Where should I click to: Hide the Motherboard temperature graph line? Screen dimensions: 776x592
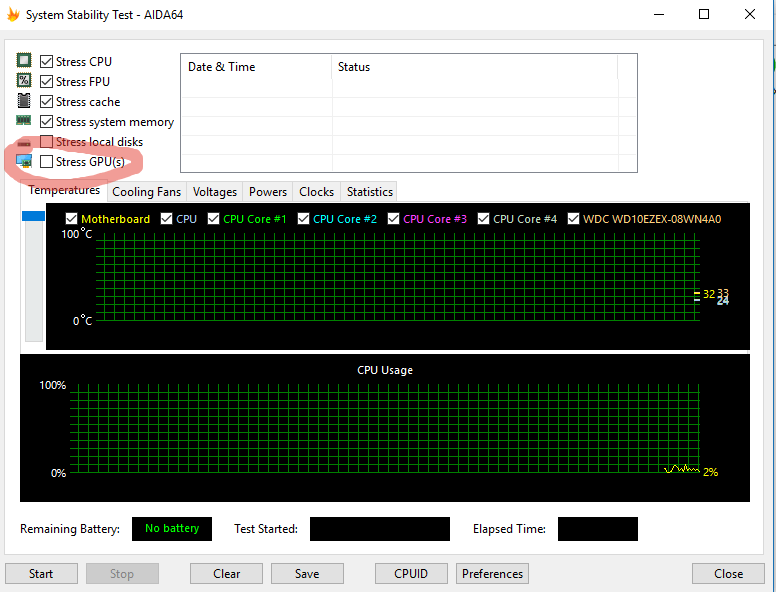click(x=72, y=219)
